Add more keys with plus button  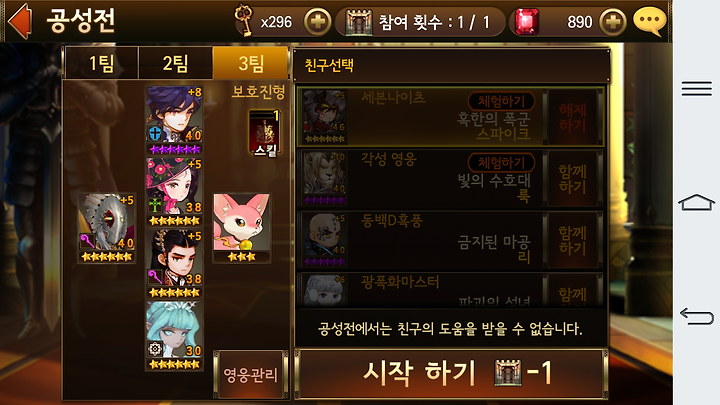click(x=317, y=22)
